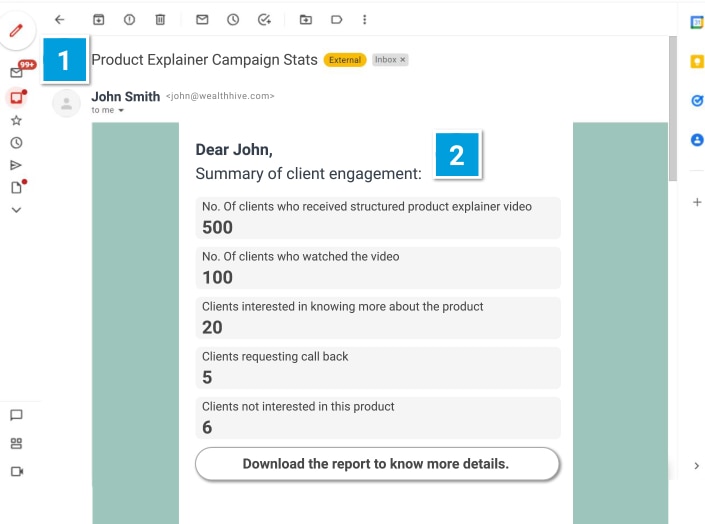
Task: Expand more sidebar folders chevron
Action: coord(16,210)
